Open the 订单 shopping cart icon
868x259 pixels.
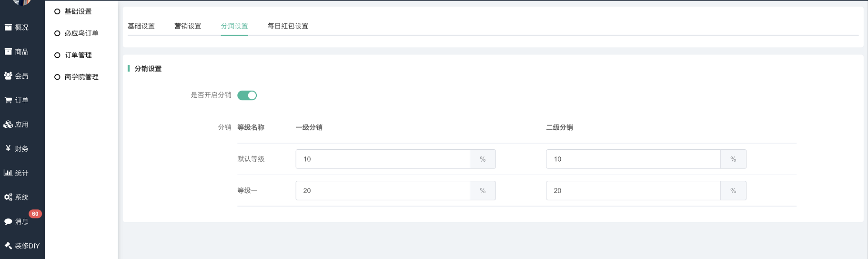(x=8, y=100)
